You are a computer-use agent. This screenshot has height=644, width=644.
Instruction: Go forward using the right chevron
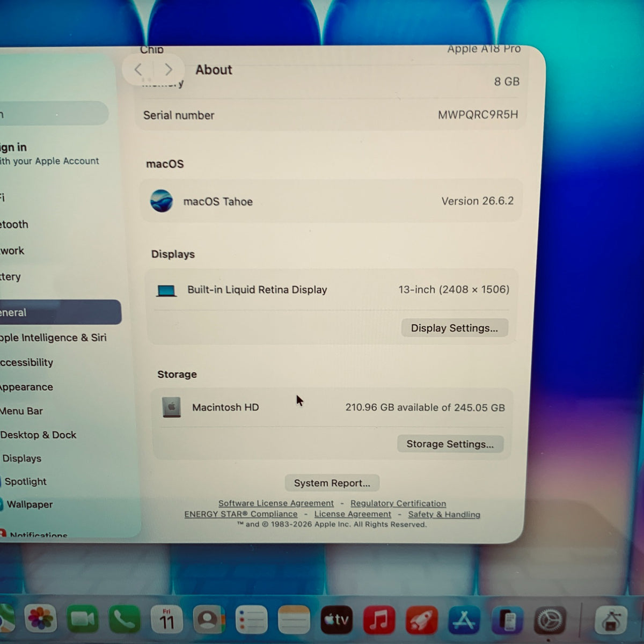169,69
